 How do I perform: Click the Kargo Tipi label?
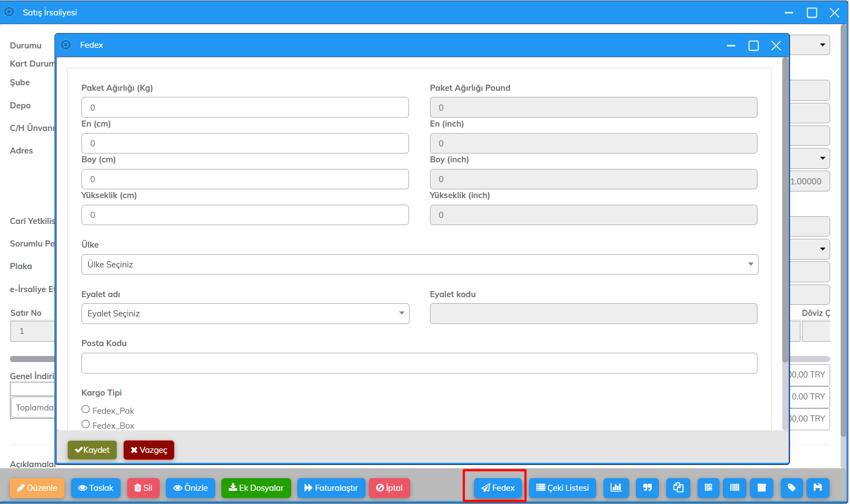tap(102, 393)
